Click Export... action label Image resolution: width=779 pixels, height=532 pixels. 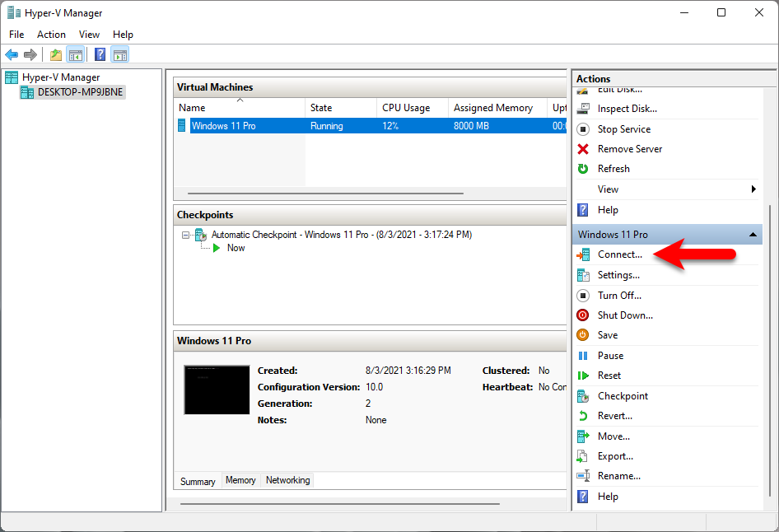(615, 456)
